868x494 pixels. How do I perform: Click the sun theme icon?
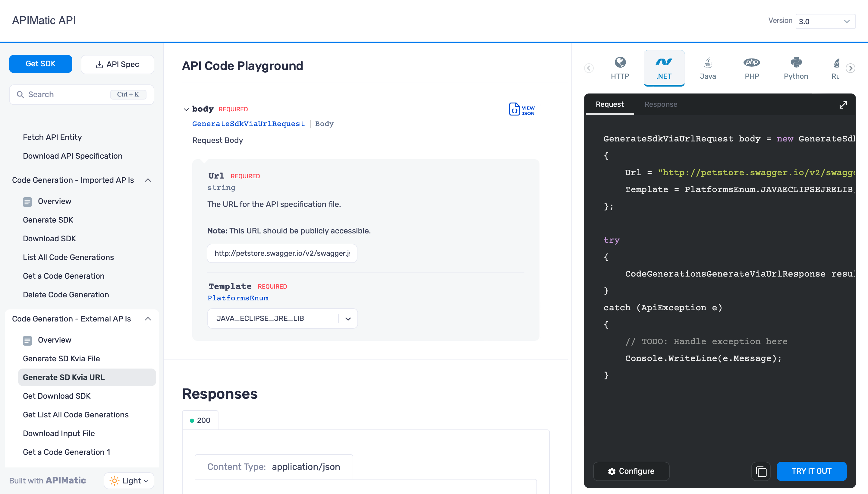114,481
